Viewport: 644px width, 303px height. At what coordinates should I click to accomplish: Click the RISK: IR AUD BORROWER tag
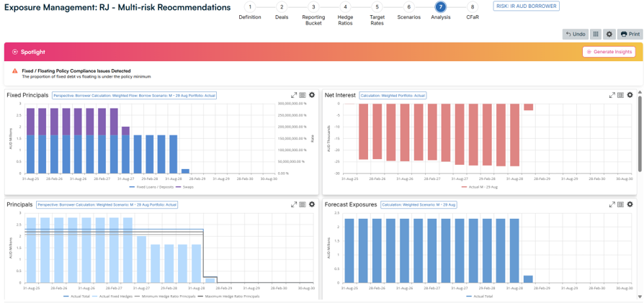526,6
